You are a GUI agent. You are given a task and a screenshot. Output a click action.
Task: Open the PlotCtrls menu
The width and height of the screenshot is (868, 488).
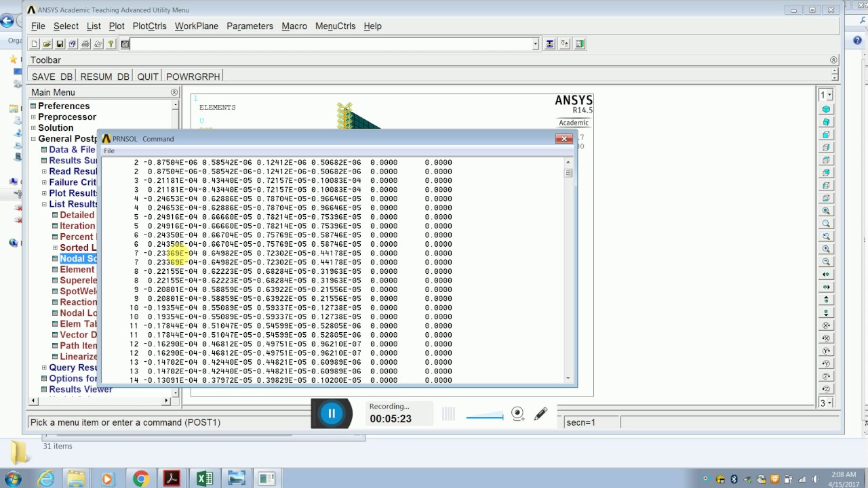[149, 26]
